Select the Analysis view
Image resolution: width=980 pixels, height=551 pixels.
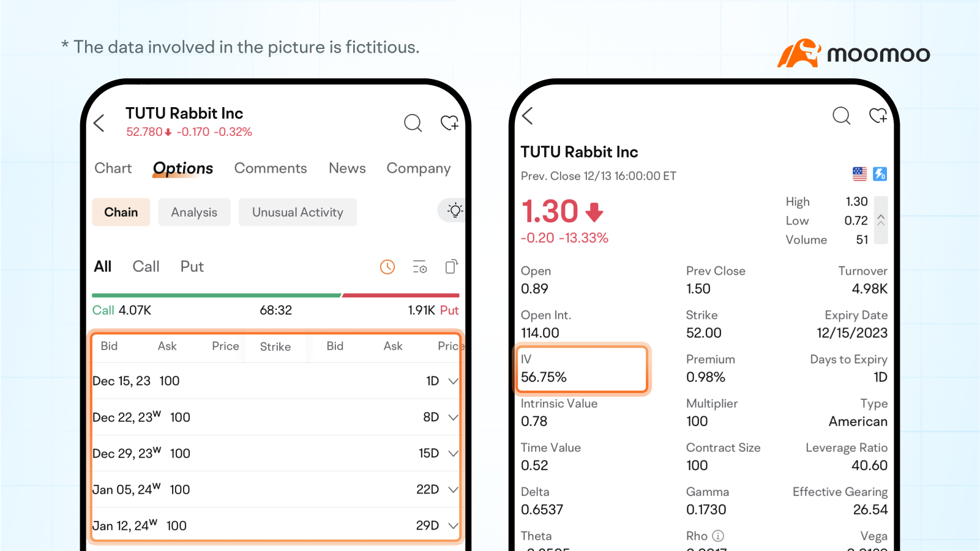tap(194, 212)
